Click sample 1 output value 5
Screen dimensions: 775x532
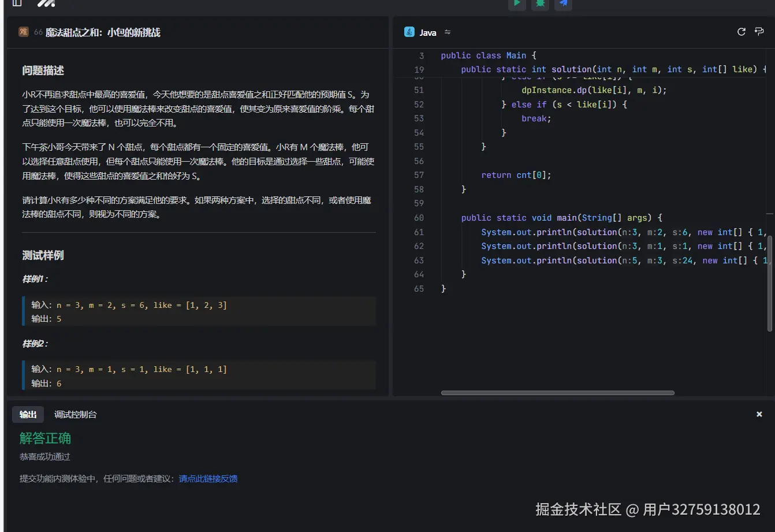[59, 319]
